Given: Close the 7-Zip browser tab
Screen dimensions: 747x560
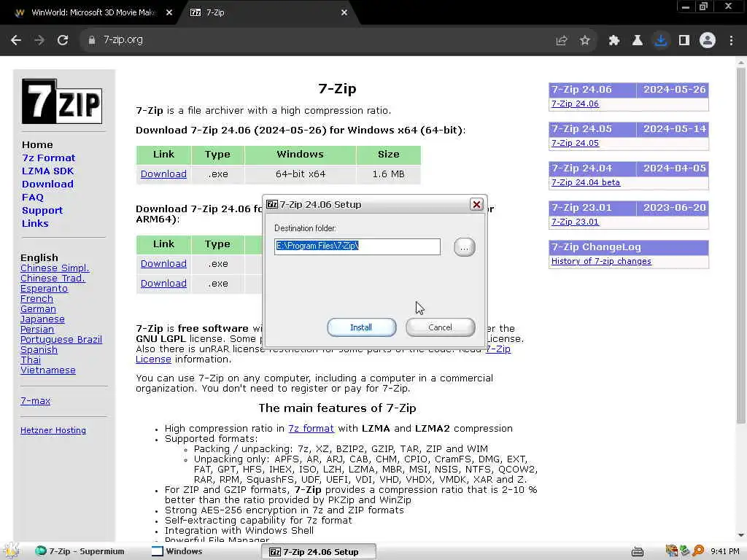Looking at the screenshot, I should pos(344,13).
